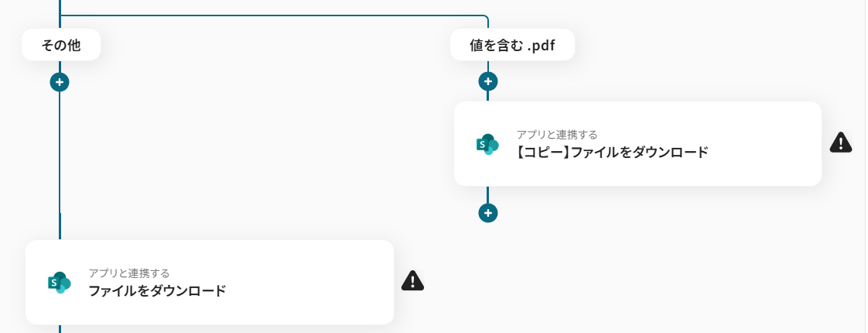
Task: Open warning icon beside 【コピー】ファイルをダウンロード
Action: point(841,142)
